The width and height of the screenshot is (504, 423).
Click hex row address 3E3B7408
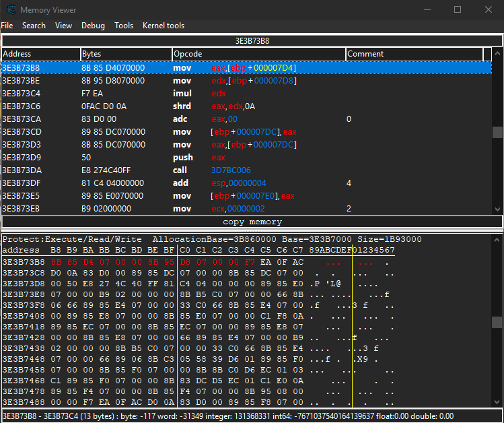[24, 316]
